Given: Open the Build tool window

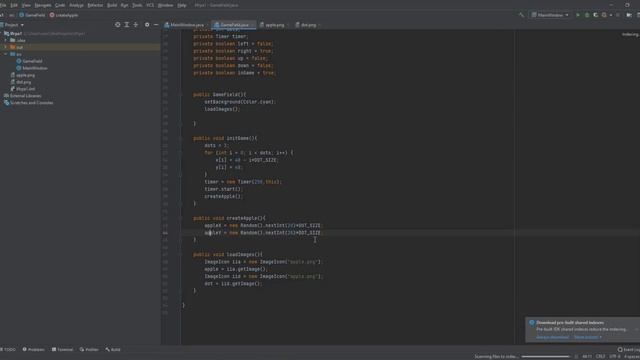Looking at the screenshot, I should [113, 350].
